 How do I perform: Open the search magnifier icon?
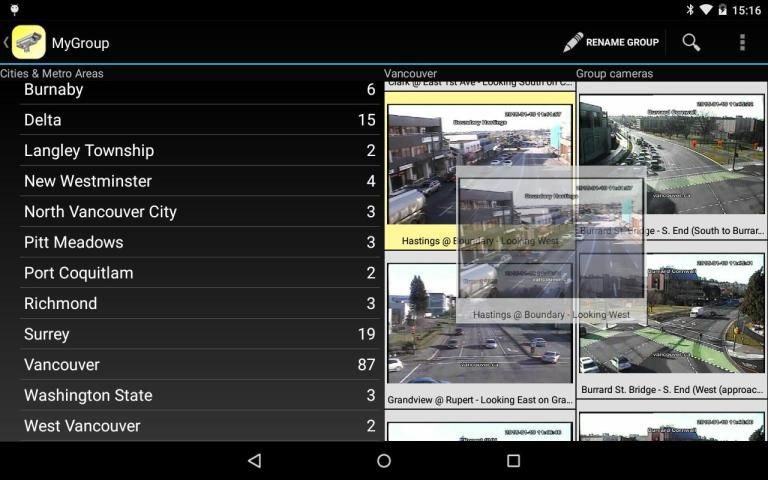tap(691, 42)
